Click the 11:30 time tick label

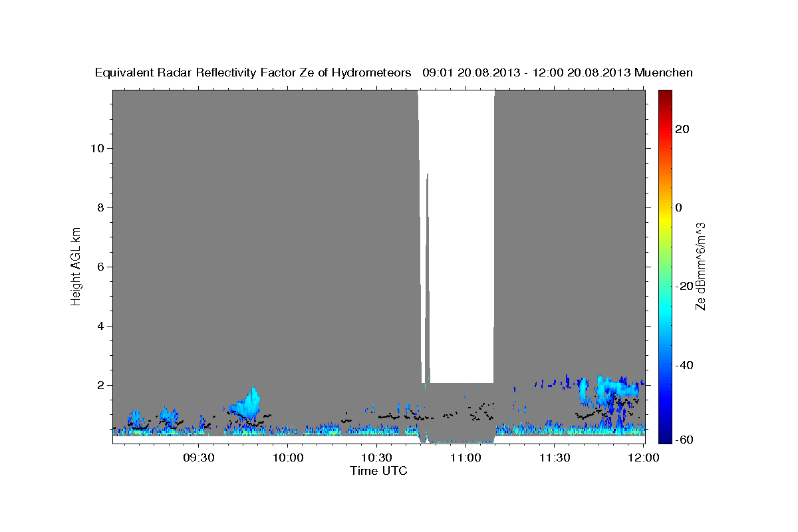click(x=554, y=458)
